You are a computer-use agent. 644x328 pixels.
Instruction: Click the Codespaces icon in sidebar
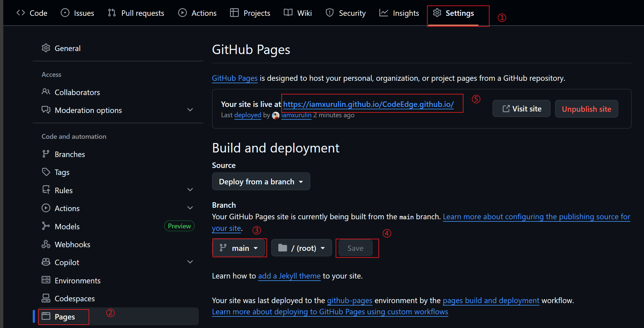tap(46, 298)
